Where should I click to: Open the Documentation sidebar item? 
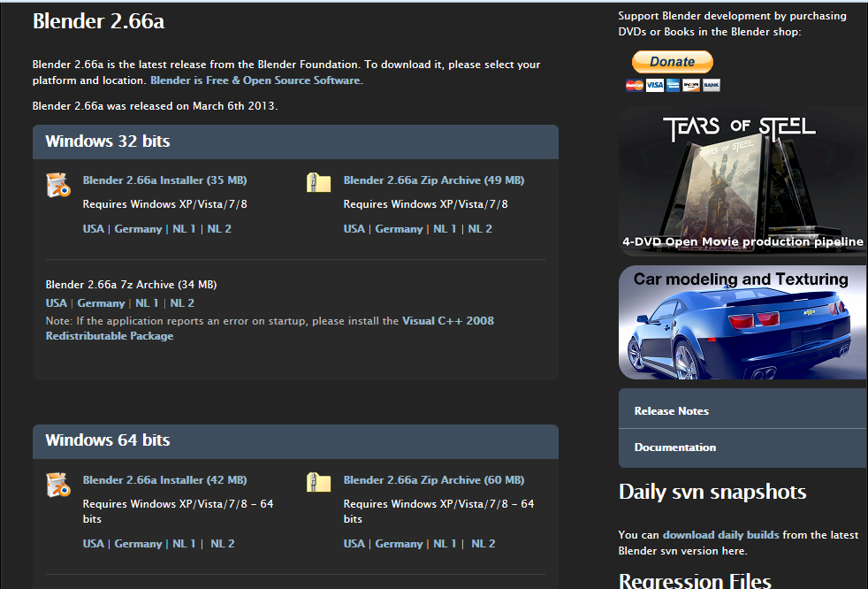tap(742, 447)
